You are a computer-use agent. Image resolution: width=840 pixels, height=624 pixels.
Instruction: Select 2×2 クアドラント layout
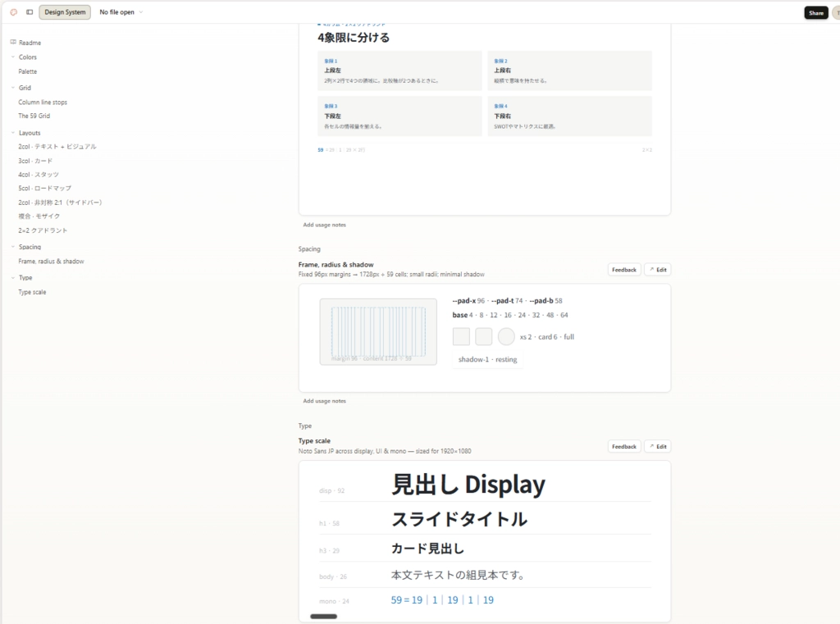point(43,230)
